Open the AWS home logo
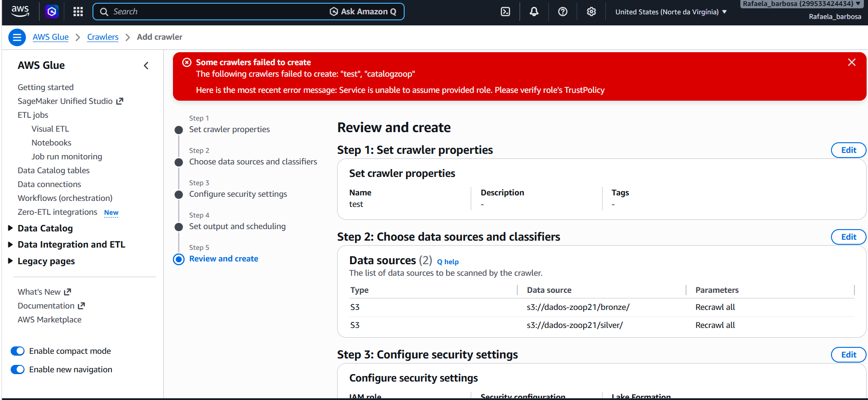Viewport: 868px width, 400px height. tap(20, 11)
